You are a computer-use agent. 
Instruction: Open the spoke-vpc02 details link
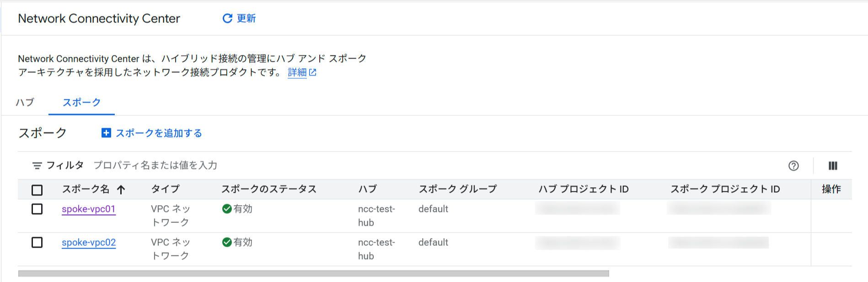coord(89,243)
